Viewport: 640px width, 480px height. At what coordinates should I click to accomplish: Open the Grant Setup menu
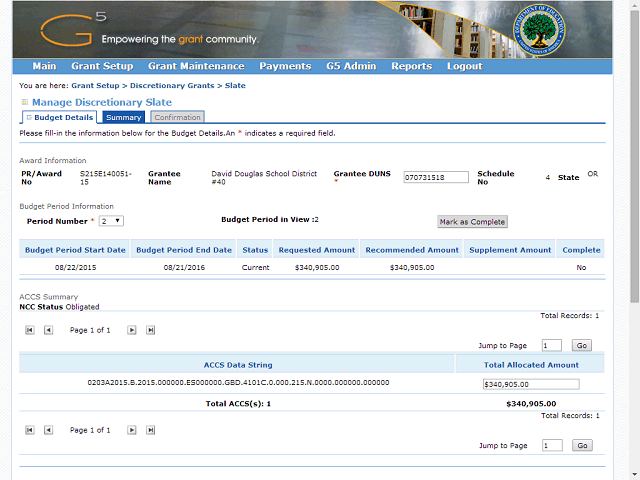click(102, 66)
